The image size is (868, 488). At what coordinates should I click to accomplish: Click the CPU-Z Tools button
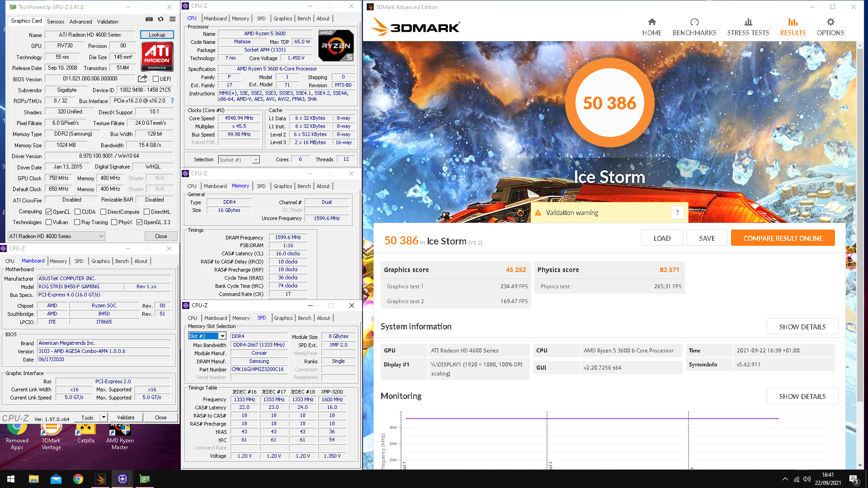point(87,417)
